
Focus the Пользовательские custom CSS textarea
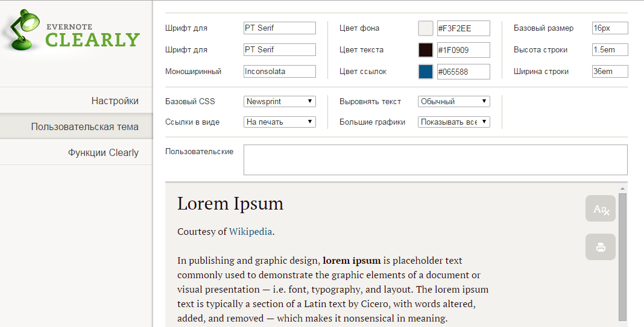(435, 160)
